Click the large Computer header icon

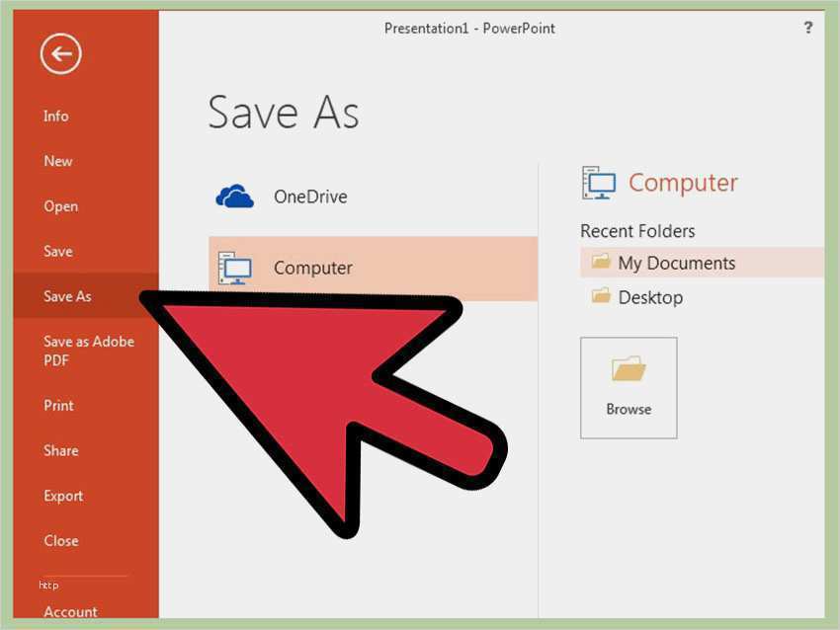pos(599,183)
